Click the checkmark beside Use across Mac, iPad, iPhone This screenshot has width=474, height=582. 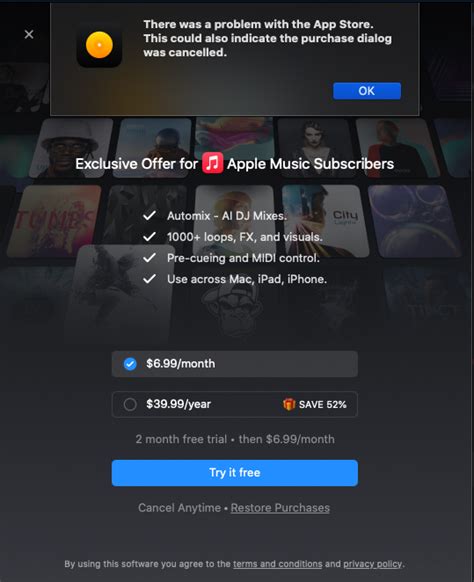[x=150, y=279]
